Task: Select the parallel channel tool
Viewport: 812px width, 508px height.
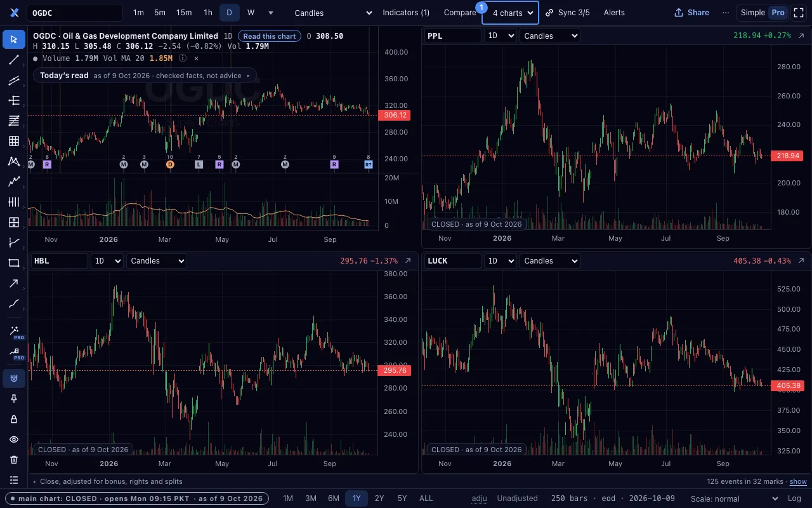Action: point(14,80)
